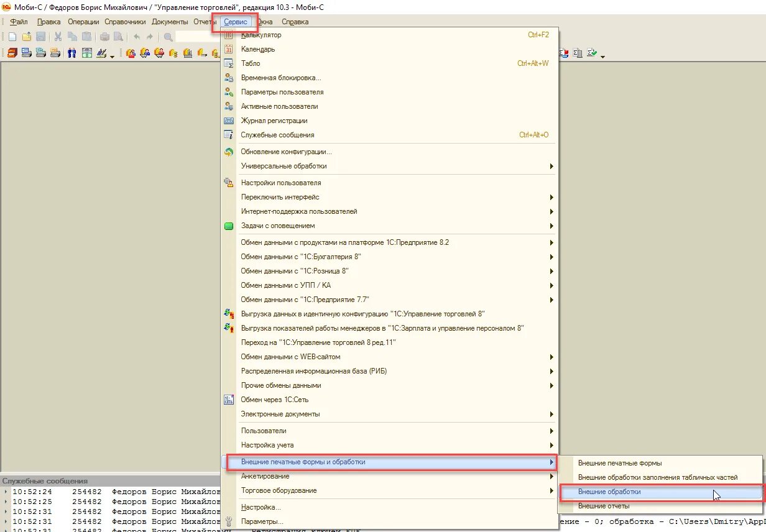Click the Сервис menu bar item
This screenshot has height=532, width=766.
(236, 22)
